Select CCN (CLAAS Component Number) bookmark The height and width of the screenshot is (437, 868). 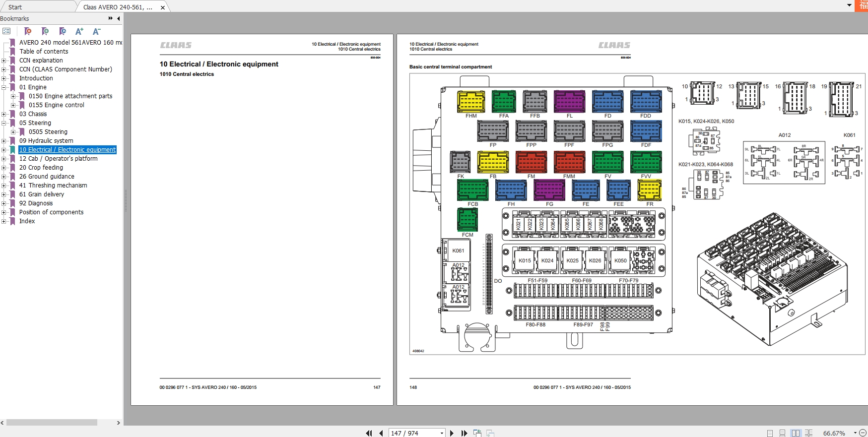(x=66, y=69)
